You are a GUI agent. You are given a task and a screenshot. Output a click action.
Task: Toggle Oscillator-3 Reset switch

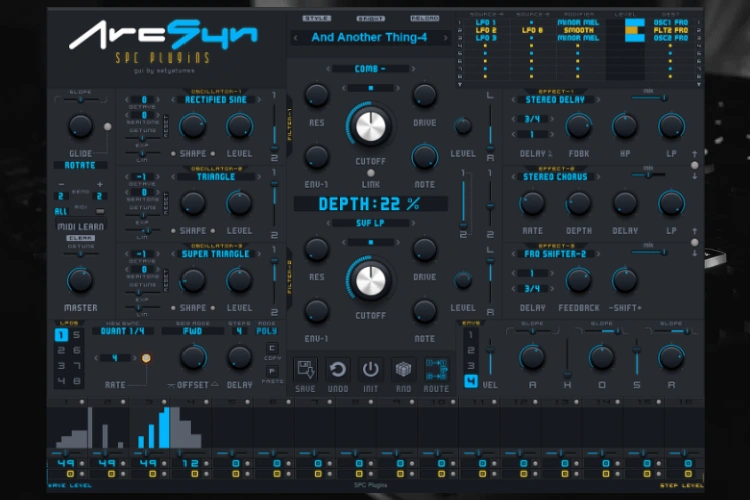point(165,280)
